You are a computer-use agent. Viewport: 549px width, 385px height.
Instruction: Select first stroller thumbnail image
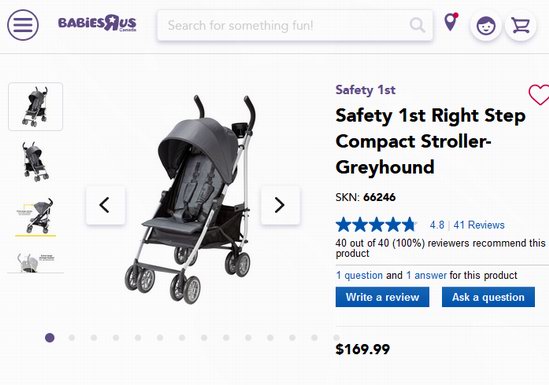click(x=36, y=107)
